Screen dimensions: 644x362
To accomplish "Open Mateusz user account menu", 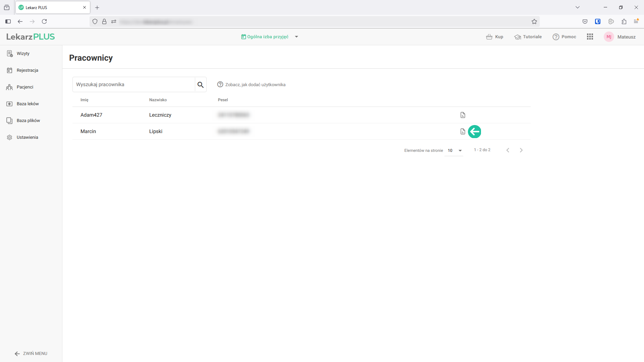I will click(620, 37).
